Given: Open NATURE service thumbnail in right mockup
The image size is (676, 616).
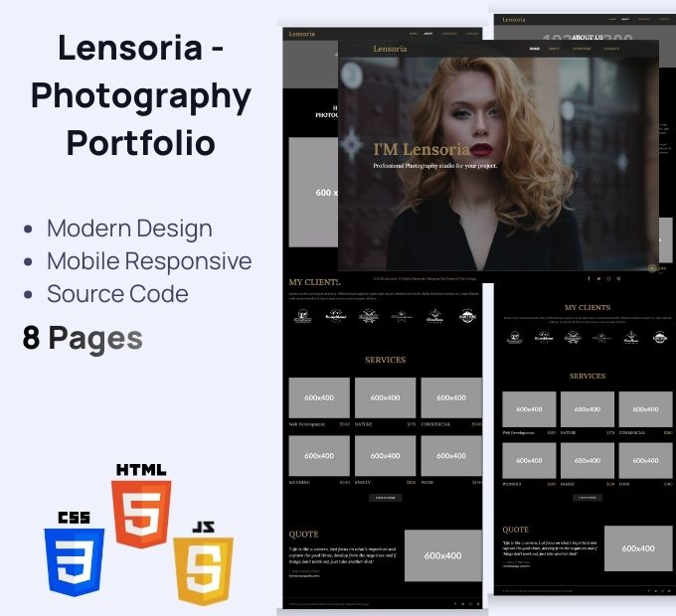Looking at the screenshot, I should [x=588, y=409].
